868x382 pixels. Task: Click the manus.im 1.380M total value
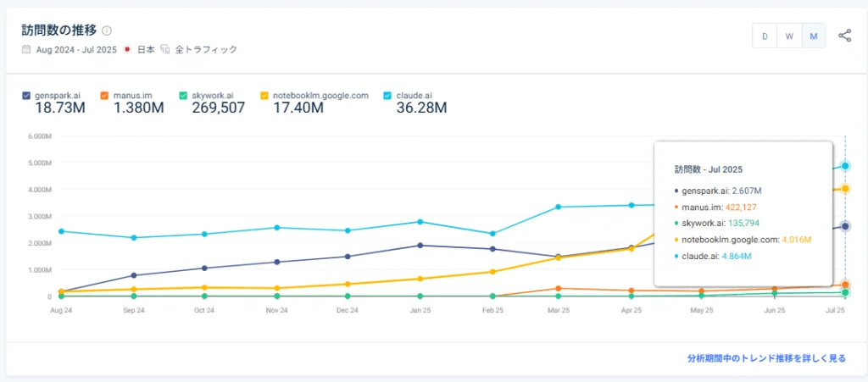[138, 108]
